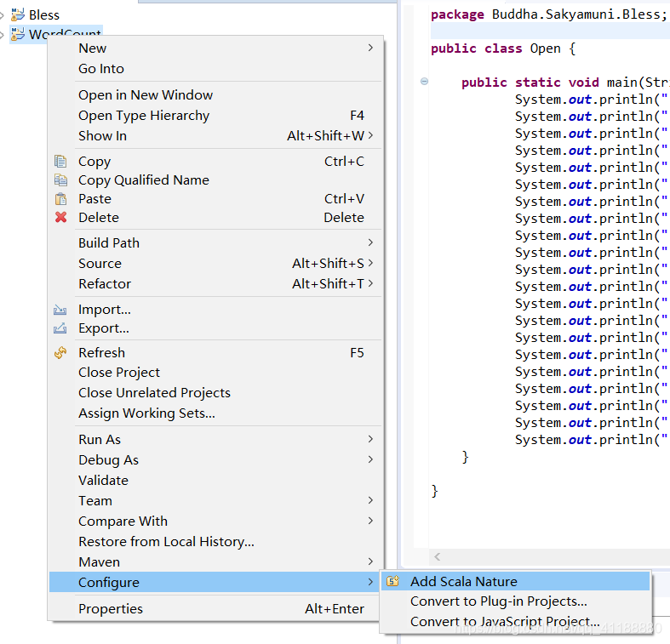670x644 pixels.
Task: Choose Delete menu entry
Action: 215,218
